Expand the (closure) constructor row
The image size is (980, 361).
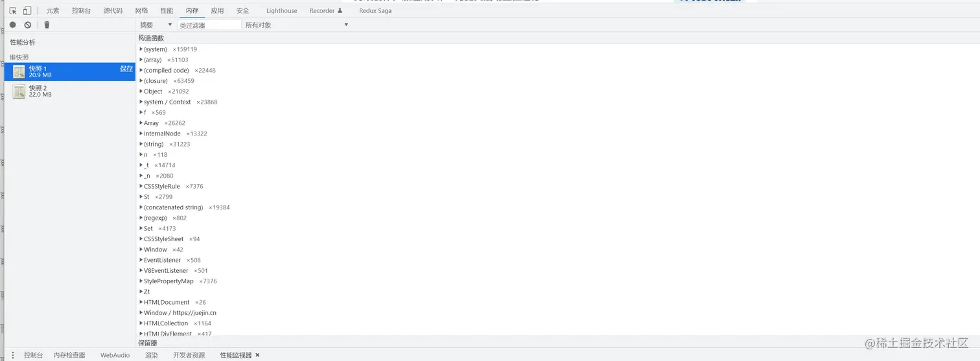click(x=141, y=81)
